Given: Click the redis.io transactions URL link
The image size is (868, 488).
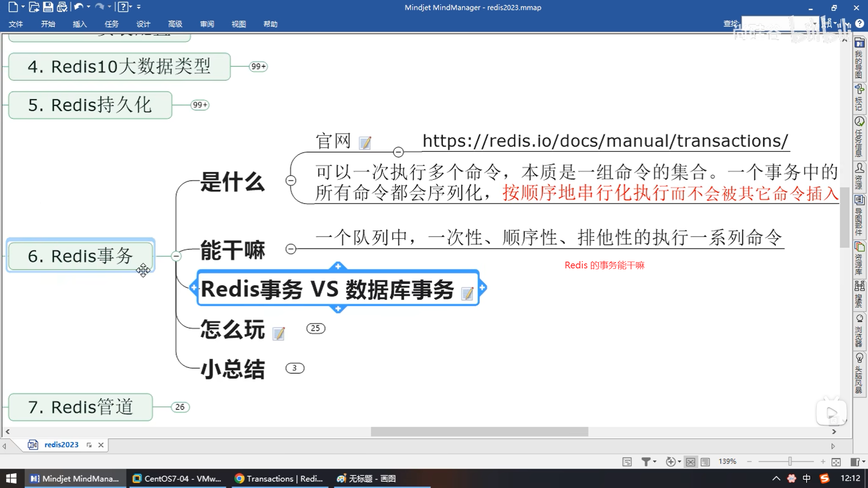Looking at the screenshot, I should point(605,141).
